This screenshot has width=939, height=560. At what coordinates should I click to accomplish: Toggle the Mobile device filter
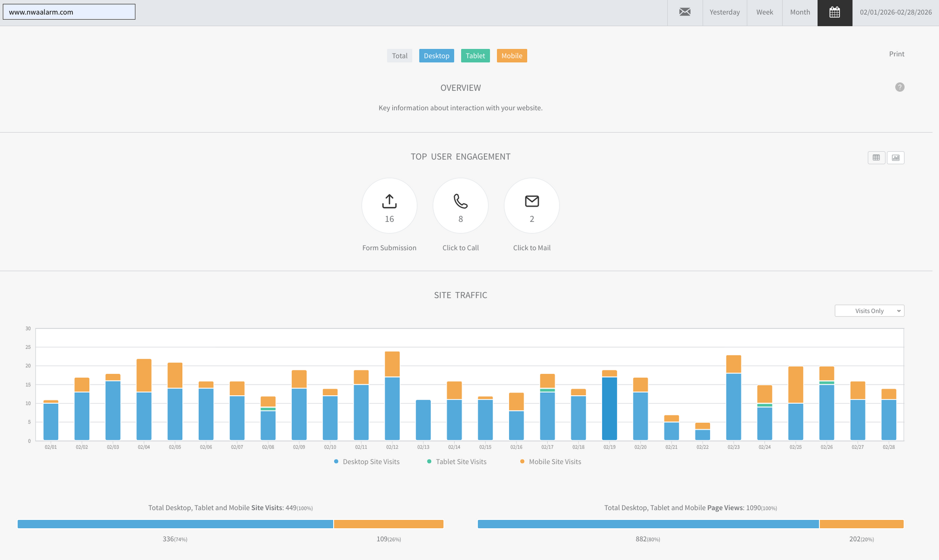(512, 56)
